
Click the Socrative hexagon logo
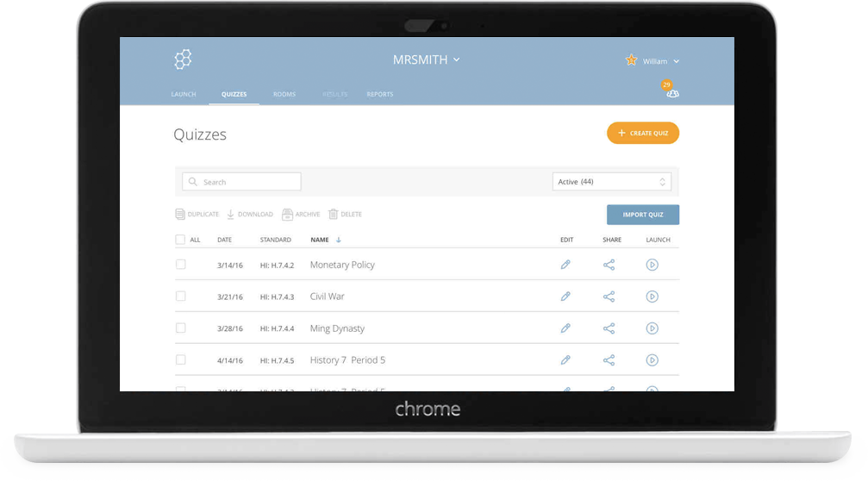pos(183,59)
